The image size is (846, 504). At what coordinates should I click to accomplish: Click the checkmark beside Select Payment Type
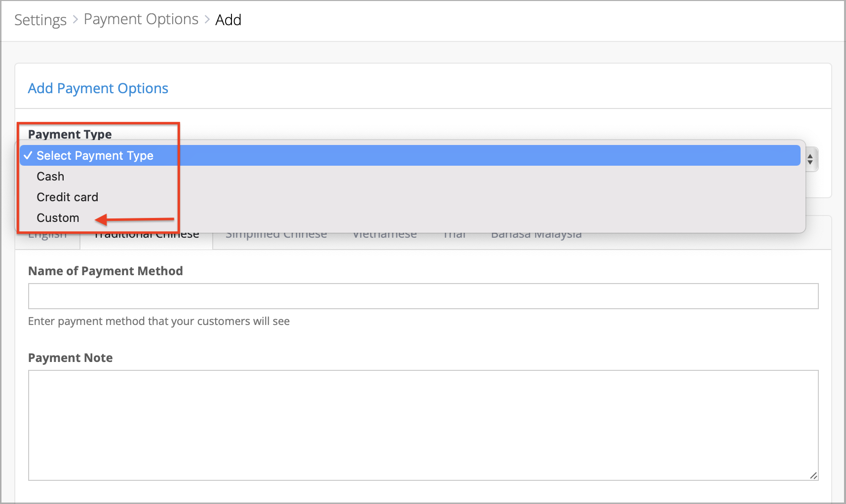click(x=29, y=155)
